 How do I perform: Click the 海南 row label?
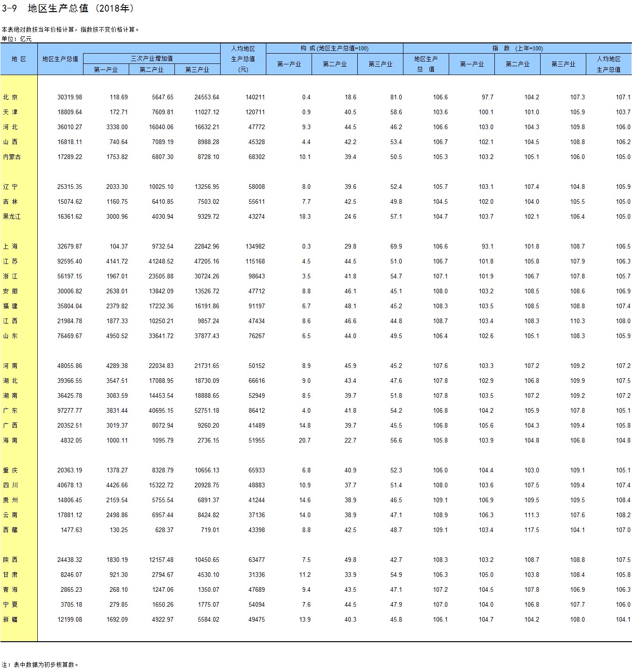tap(10, 440)
